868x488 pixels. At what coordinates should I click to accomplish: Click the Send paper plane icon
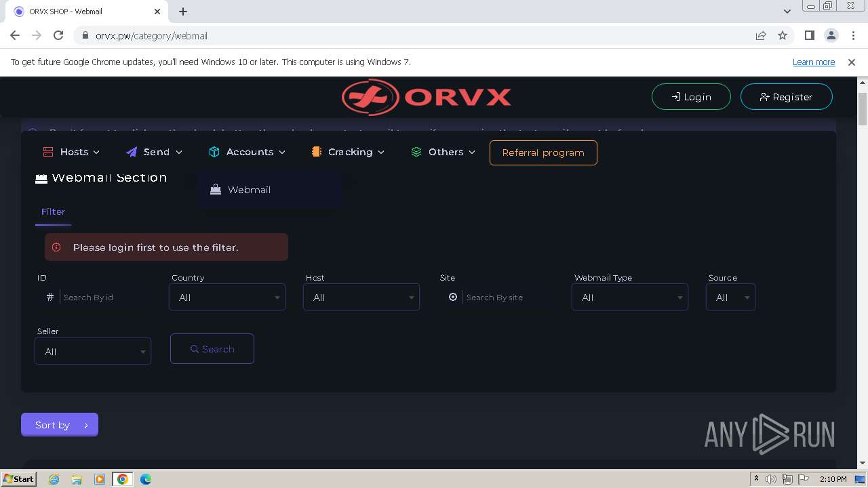tap(132, 152)
